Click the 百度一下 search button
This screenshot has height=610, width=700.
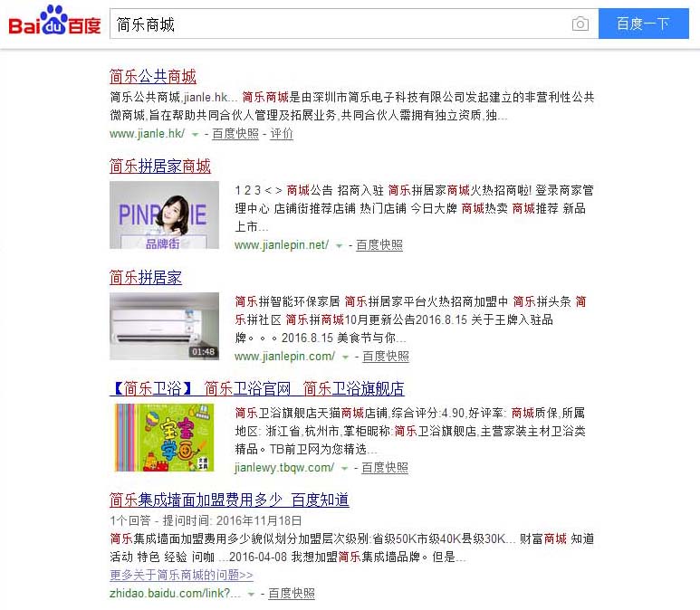tap(643, 24)
